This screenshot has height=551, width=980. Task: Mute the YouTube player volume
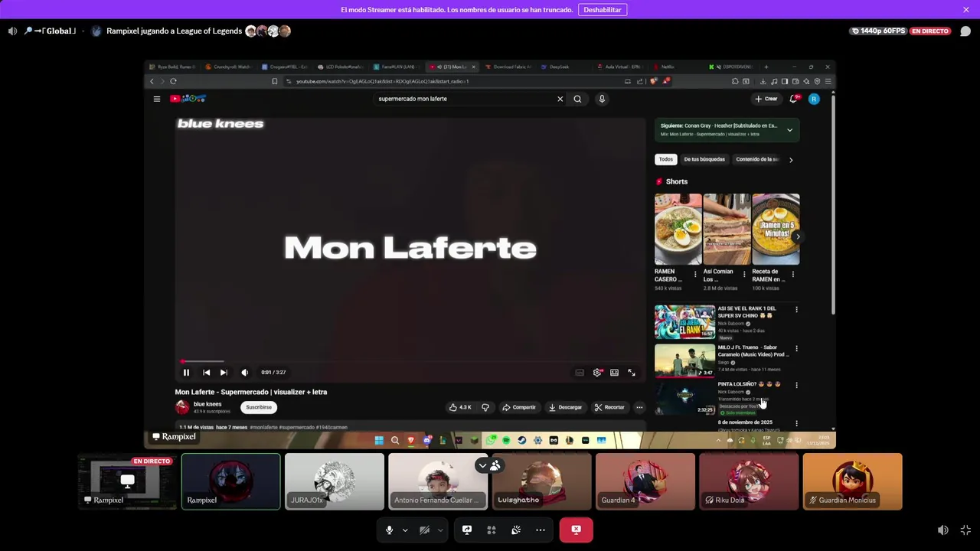pos(245,373)
